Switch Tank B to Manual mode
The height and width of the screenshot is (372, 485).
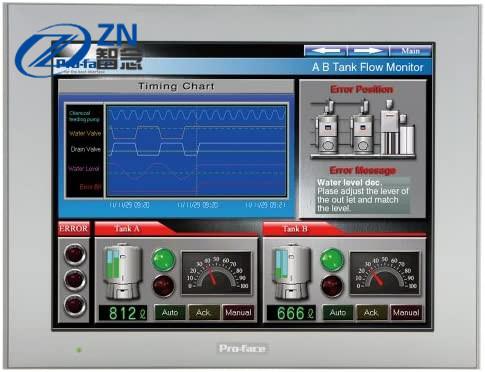[x=406, y=313]
